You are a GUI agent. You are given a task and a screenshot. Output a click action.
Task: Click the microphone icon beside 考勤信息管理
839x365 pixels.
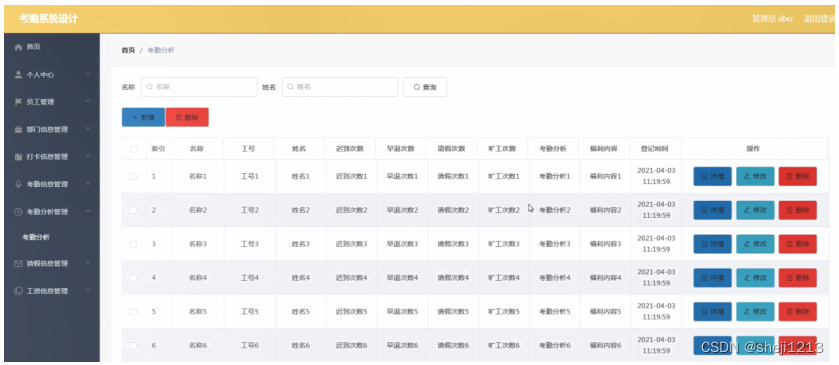tap(18, 184)
